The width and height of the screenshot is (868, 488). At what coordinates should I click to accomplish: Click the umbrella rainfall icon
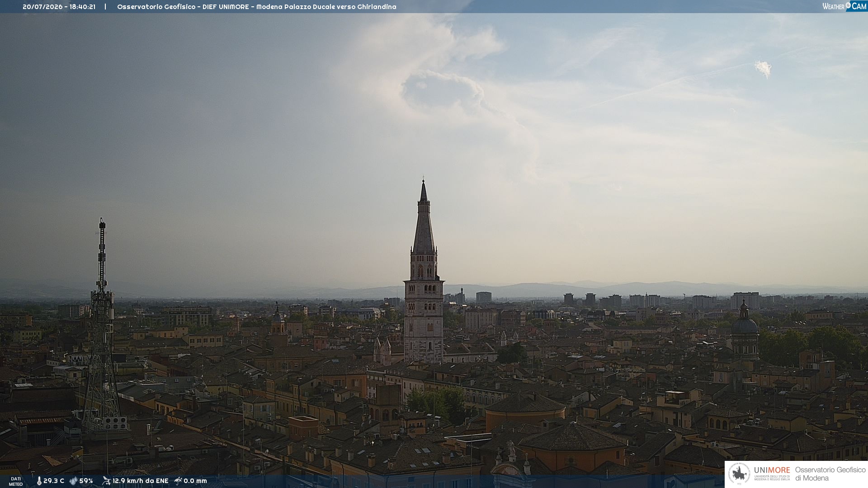[178, 481]
